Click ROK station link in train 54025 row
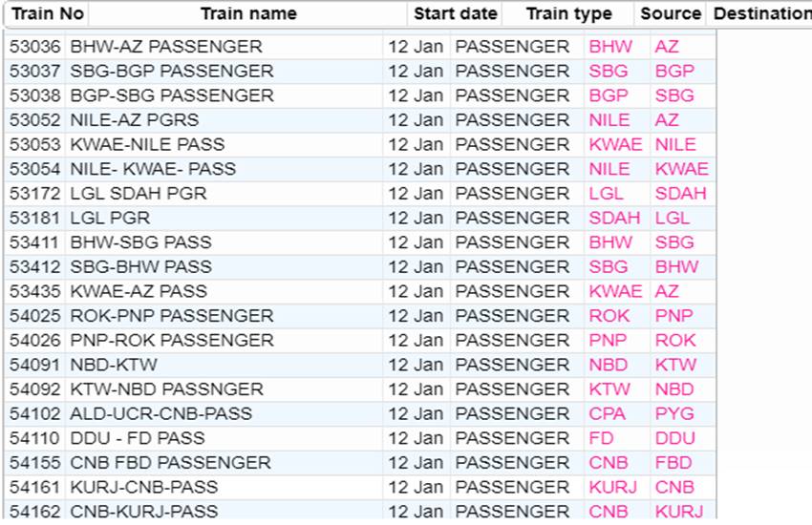Viewport: 812px width, 525px height. [x=609, y=316]
